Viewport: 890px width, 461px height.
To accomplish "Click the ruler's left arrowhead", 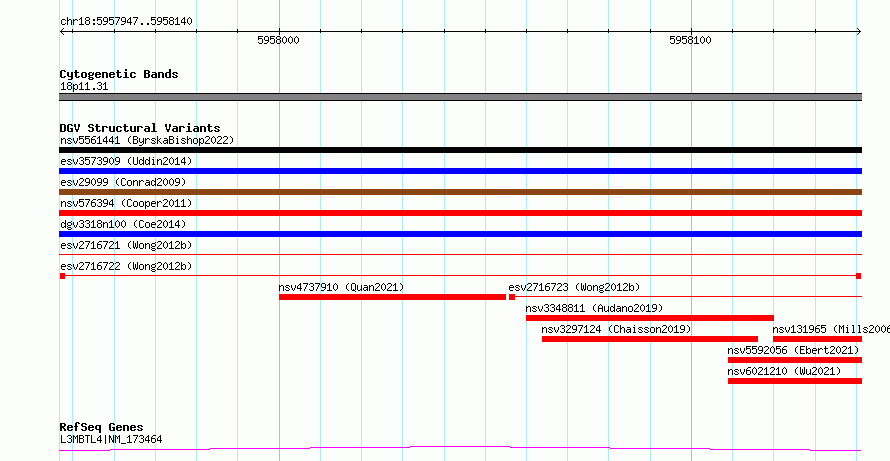I will [62, 32].
